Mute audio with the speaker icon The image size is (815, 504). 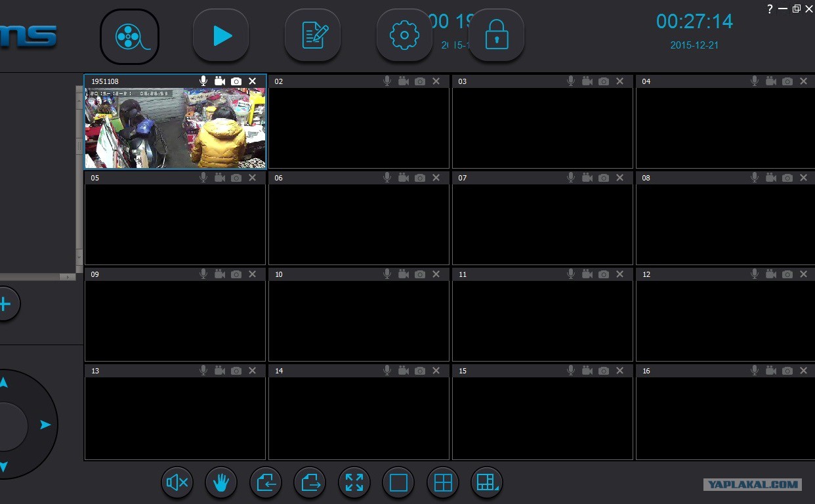tap(177, 483)
